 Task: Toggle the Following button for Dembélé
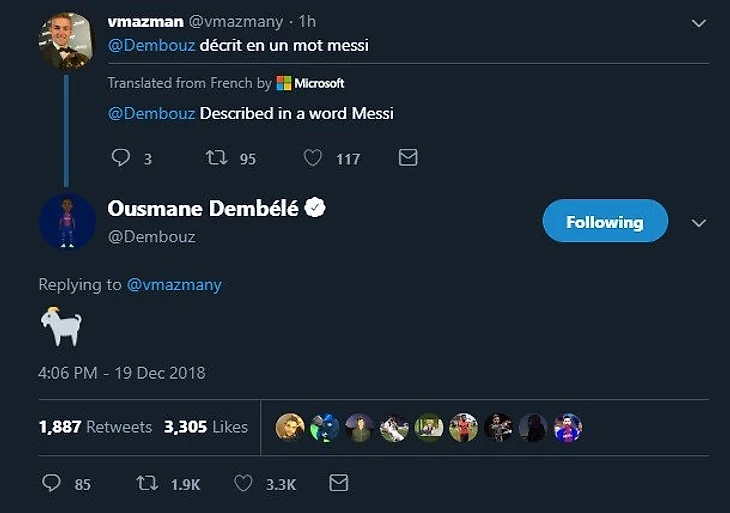604,221
